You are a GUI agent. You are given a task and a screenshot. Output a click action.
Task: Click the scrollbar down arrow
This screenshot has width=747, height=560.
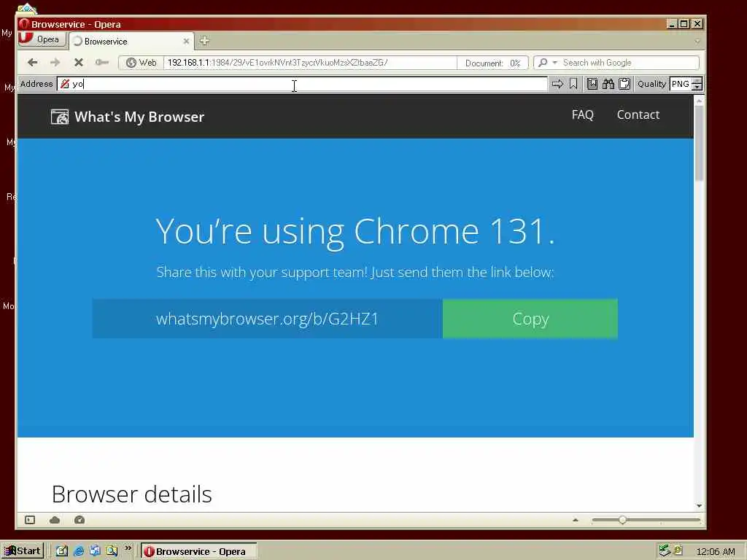(x=699, y=506)
